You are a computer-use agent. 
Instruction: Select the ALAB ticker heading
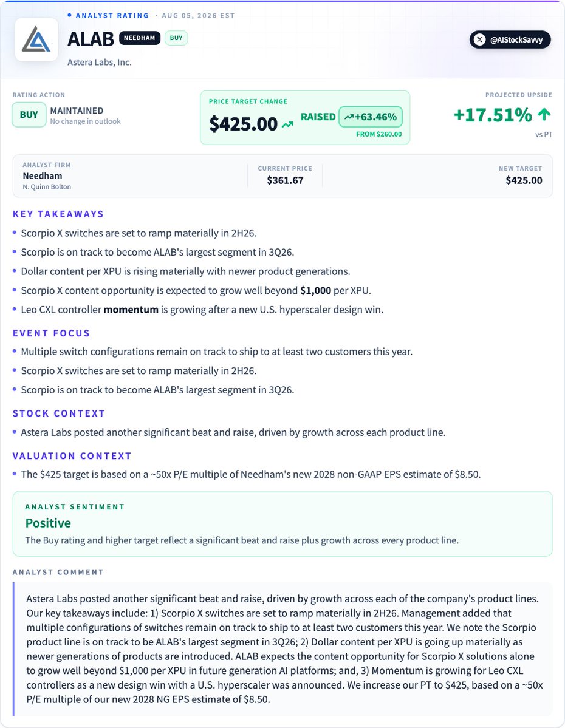91,39
